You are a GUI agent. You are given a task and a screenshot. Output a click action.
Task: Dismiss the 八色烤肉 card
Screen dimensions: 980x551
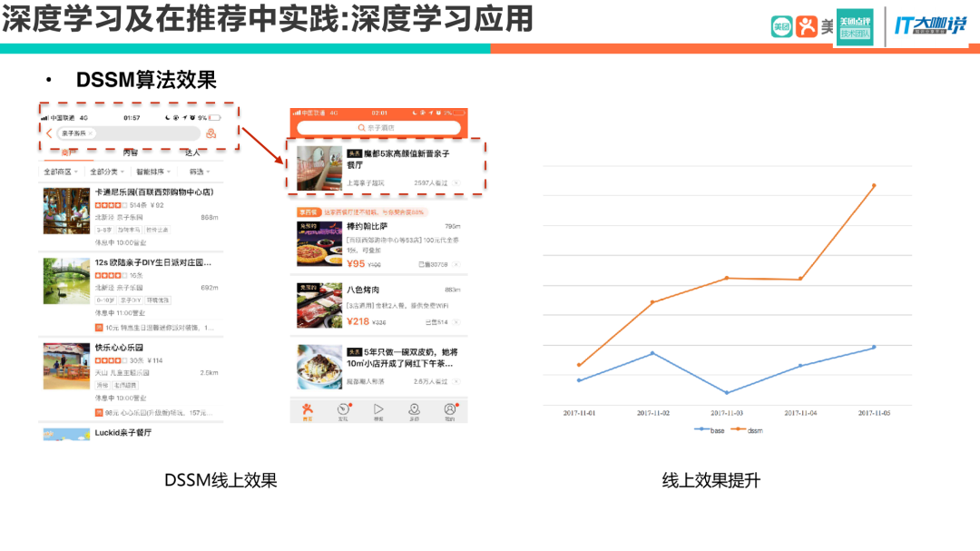tap(456, 322)
